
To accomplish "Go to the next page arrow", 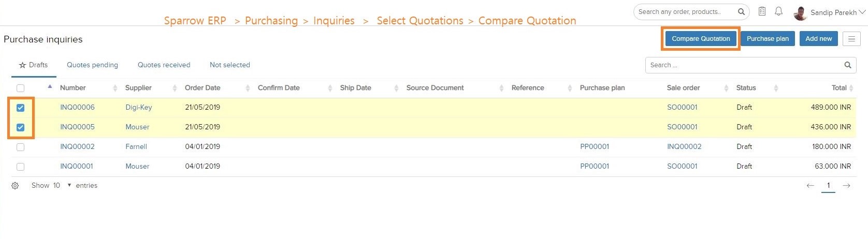I will click(x=846, y=186).
